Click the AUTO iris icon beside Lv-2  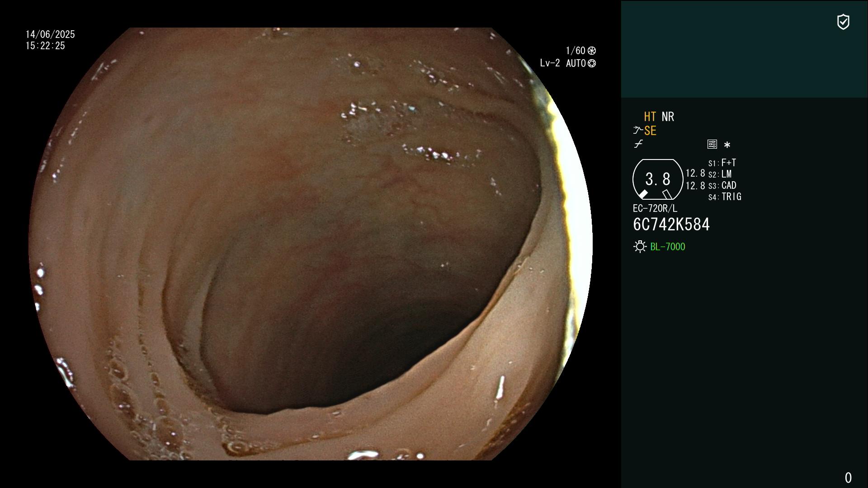pos(592,63)
